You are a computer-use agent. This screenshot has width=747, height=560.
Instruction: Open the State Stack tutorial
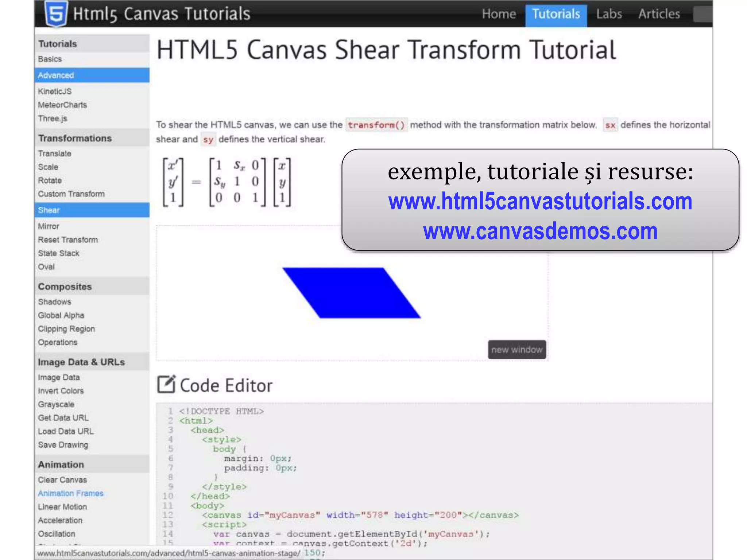pyautogui.click(x=58, y=253)
